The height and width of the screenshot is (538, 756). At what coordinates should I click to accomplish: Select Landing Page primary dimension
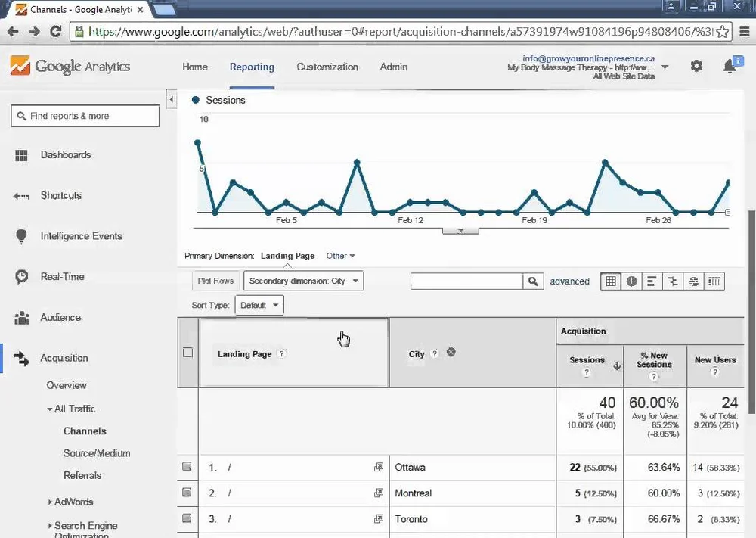287,256
